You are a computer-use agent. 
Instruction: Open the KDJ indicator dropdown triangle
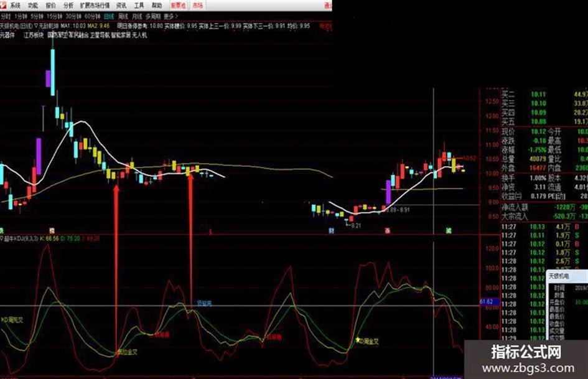[x=2, y=238]
